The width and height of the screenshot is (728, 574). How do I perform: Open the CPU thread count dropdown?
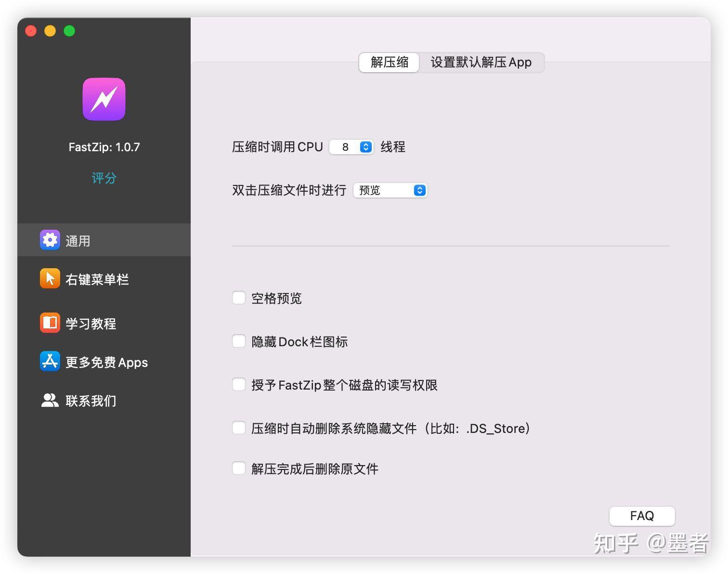pyautogui.click(x=351, y=147)
